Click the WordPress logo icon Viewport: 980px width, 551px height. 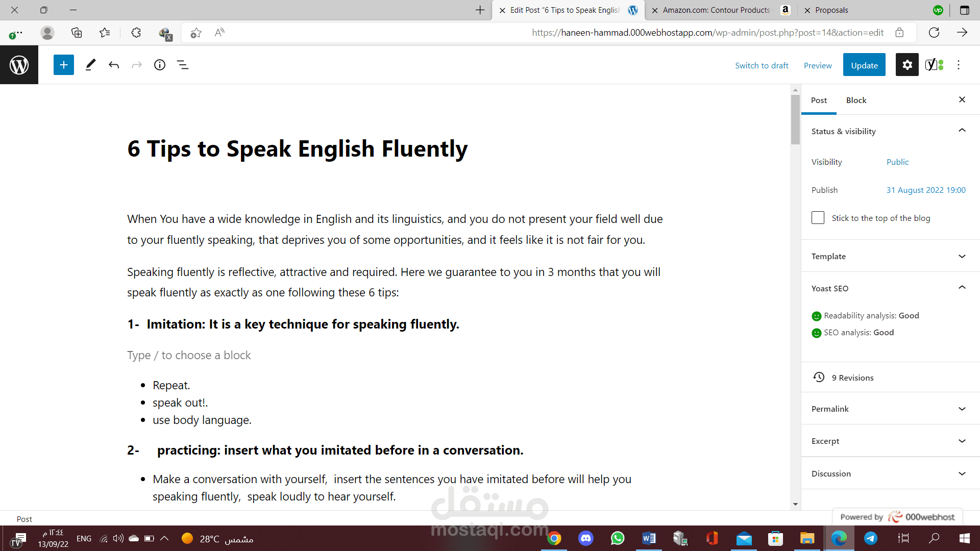click(x=19, y=65)
